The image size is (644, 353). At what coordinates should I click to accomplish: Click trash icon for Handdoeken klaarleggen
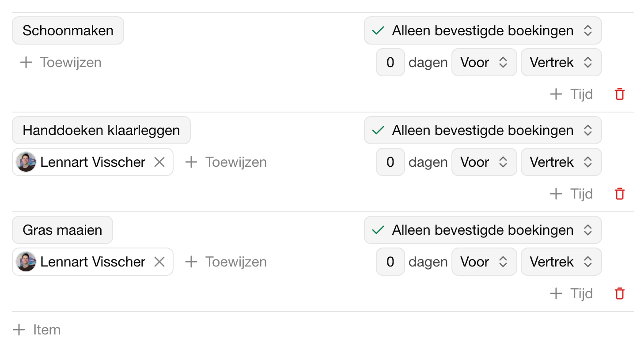click(620, 194)
